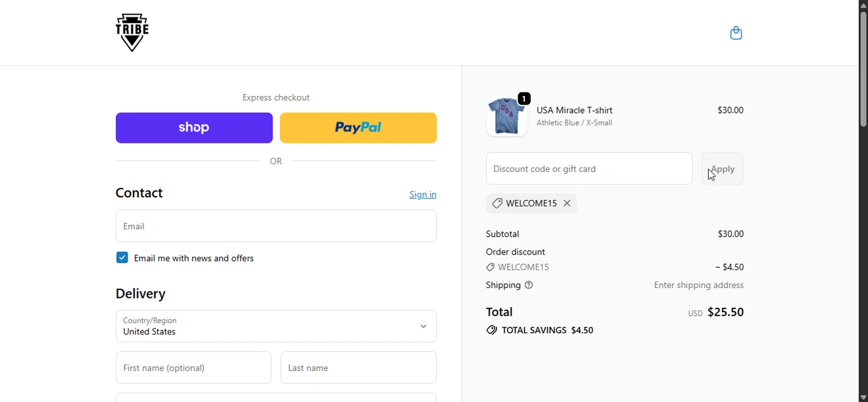Click the Sign in link
The image size is (868, 402).
423,194
